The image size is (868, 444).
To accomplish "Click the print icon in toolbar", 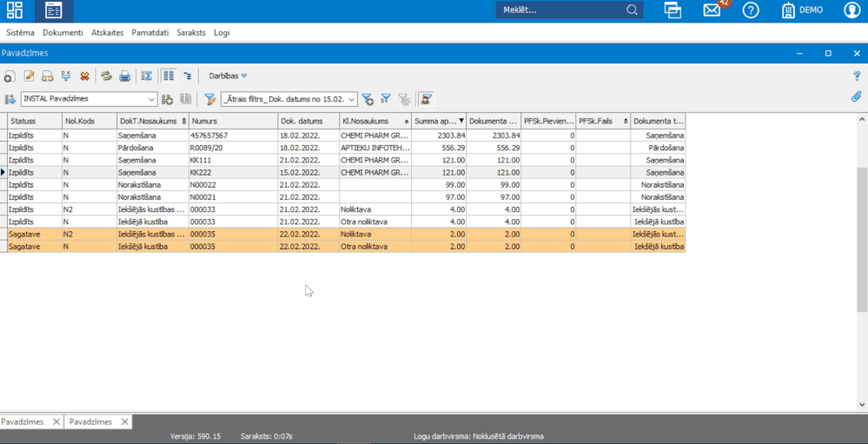I will (125, 76).
